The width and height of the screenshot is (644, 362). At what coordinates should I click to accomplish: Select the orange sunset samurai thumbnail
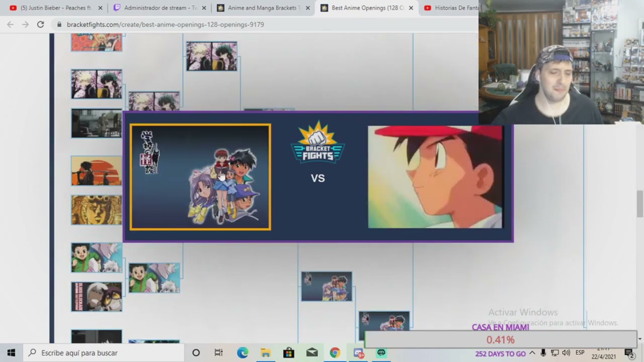pos(97,171)
